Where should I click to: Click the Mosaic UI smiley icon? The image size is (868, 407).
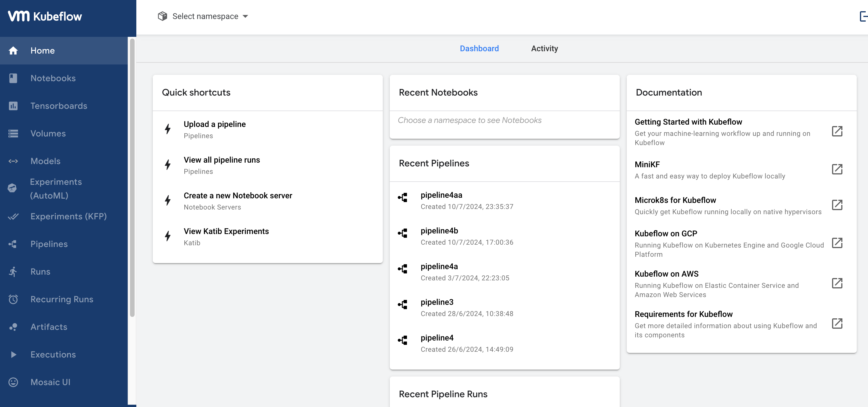[x=13, y=382]
